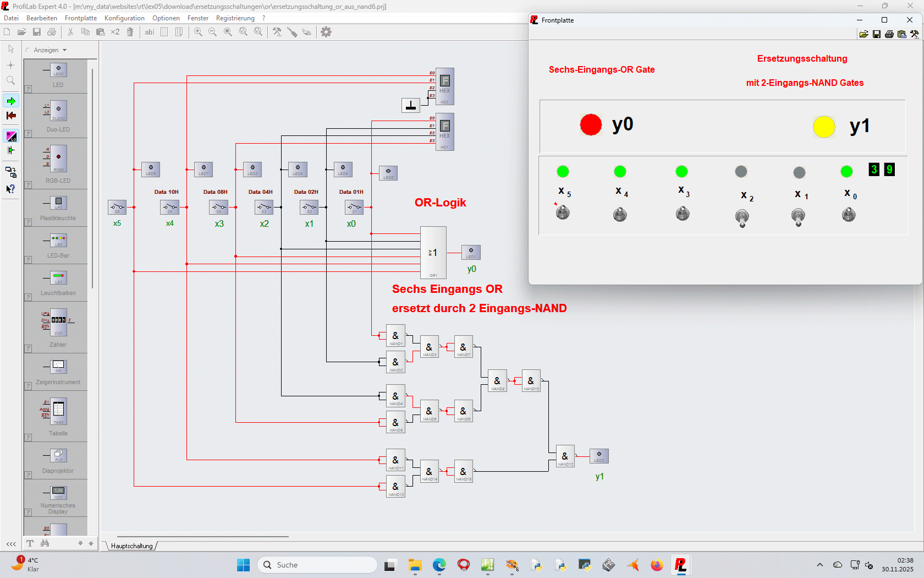The height and width of the screenshot is (578, 924).
Task: Click the save icon in Frontplatte toolbar
Action: tap(877, 34)
